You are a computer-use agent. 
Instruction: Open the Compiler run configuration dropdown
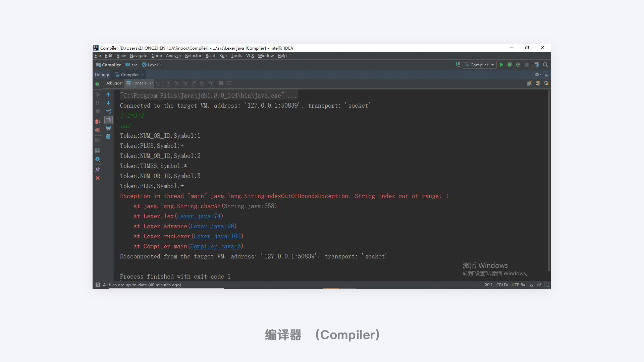479,65
